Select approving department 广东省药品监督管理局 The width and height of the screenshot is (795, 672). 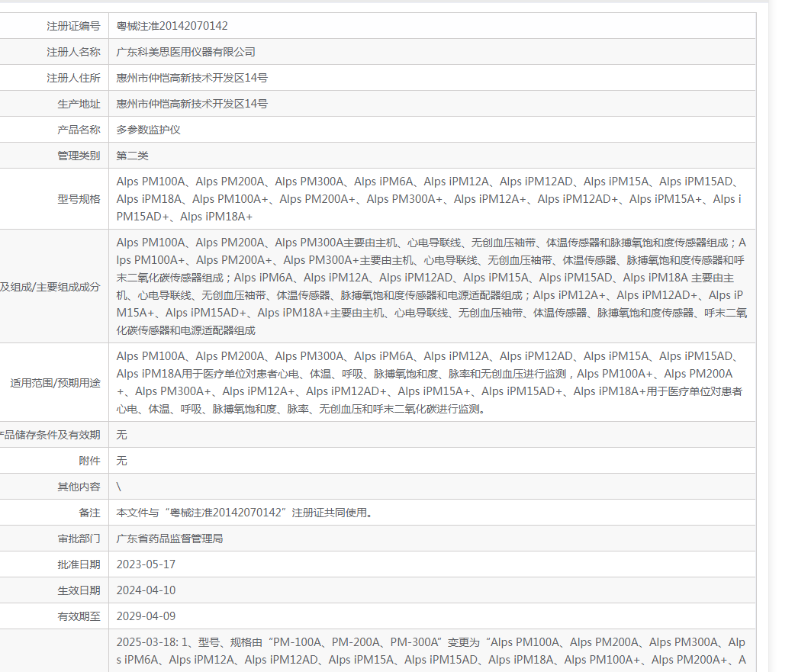169,539
